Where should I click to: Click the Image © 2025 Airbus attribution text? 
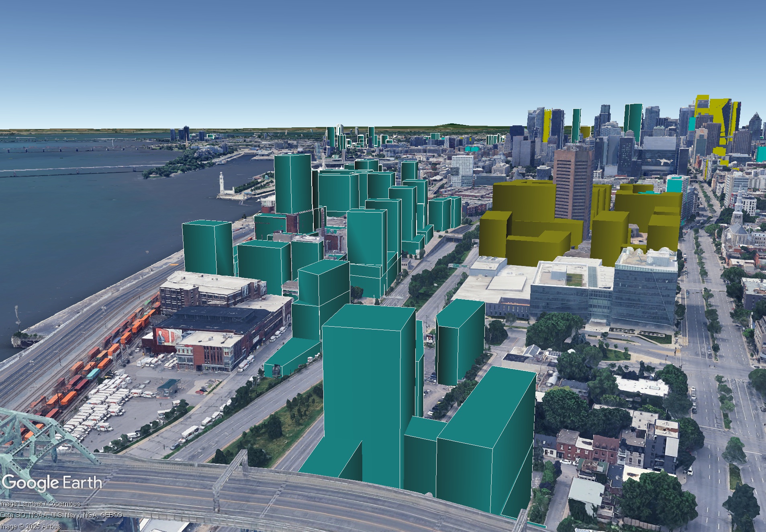click(x=30, y=526)
